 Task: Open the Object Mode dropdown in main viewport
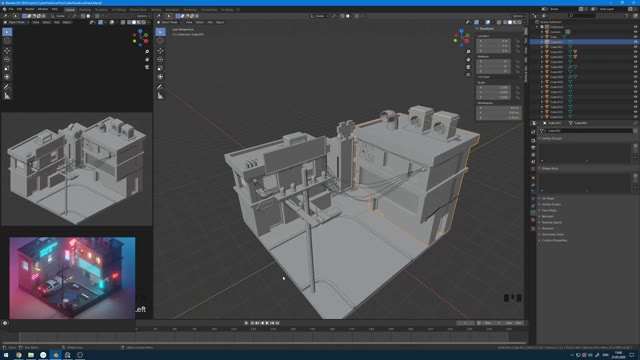pyautogui.click(x=170, y=22)
